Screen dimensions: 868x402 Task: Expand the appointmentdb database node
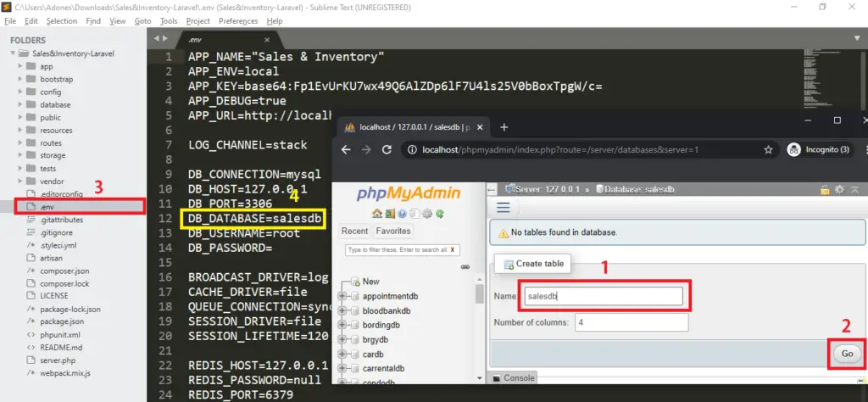tap(342, 296)
